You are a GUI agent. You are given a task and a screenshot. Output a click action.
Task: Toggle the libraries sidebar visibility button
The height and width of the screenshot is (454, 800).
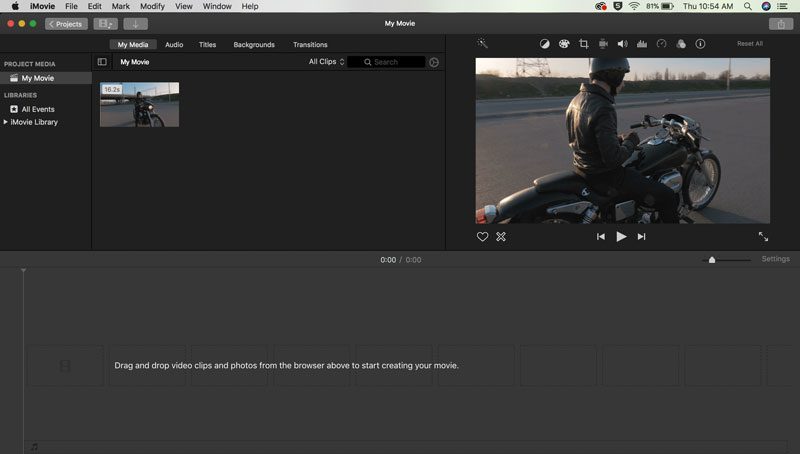point(102,62)
